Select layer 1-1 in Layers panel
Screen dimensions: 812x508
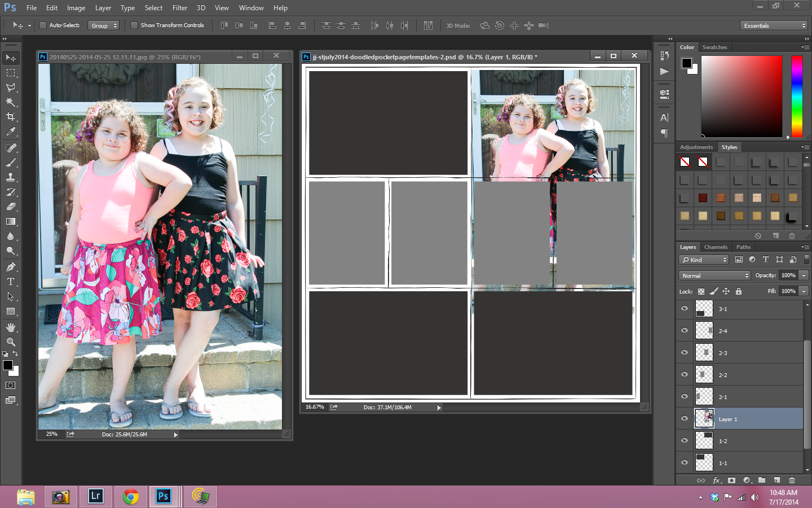coord(739,463)
